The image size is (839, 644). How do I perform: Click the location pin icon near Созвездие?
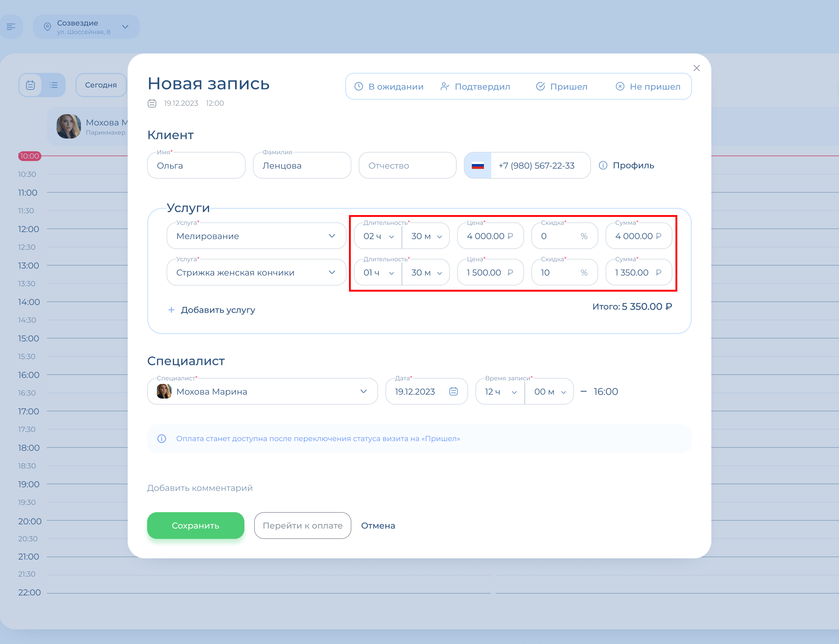tap(47, 27)
